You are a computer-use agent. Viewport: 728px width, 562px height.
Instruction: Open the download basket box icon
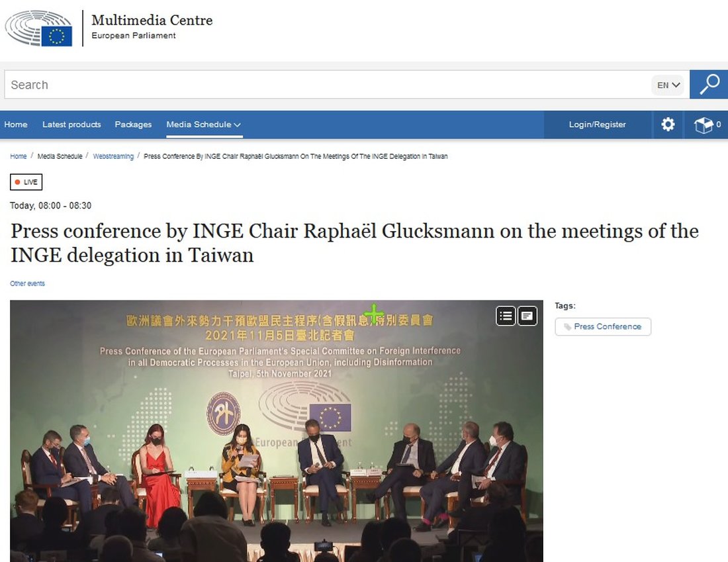point(707,124)
